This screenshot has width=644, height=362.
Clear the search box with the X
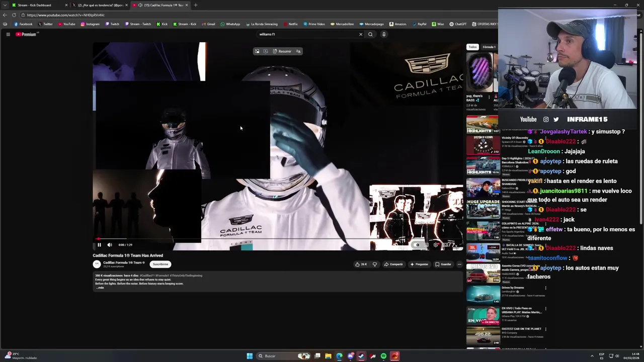click(x=361, y=34)
